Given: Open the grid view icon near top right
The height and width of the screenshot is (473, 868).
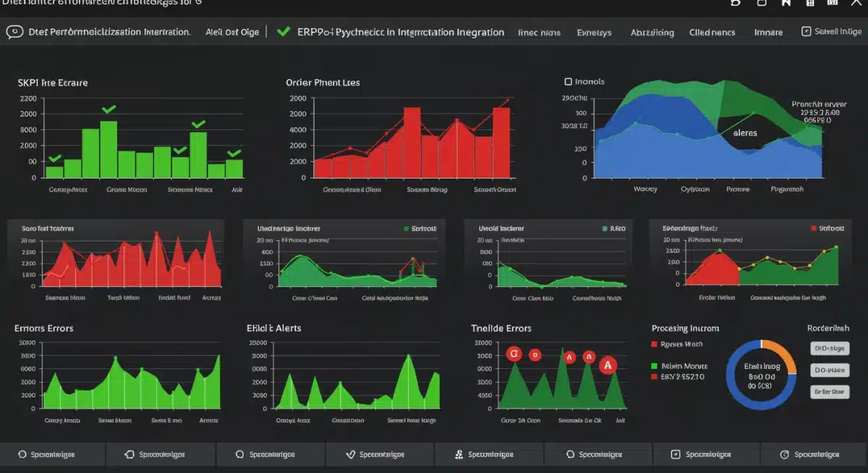Looking at the screenshot, I should (809, 4).
